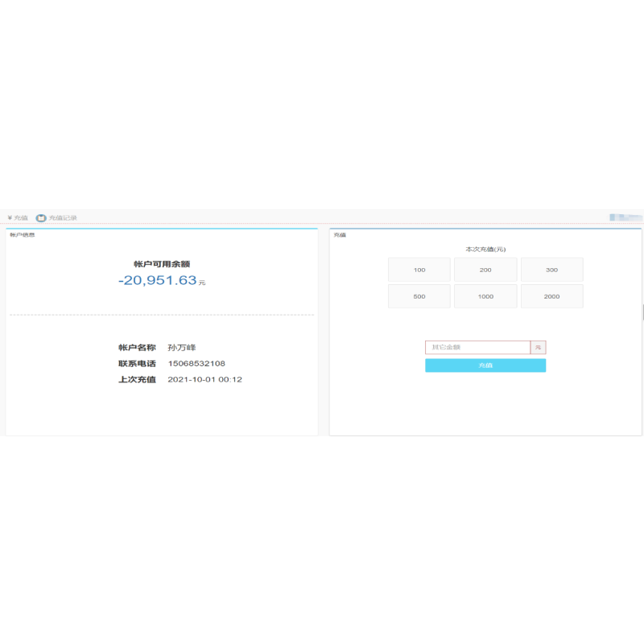Image resolution: width=644 pixels, height=644 pixels.
Task: Click the blurred user info at top right
Action: (625, 217)
